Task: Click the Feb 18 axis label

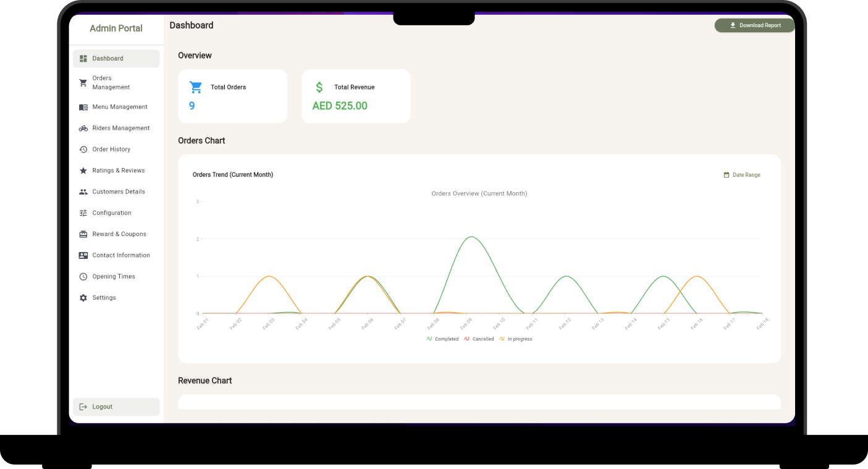Action: click(x=762, y=324)
